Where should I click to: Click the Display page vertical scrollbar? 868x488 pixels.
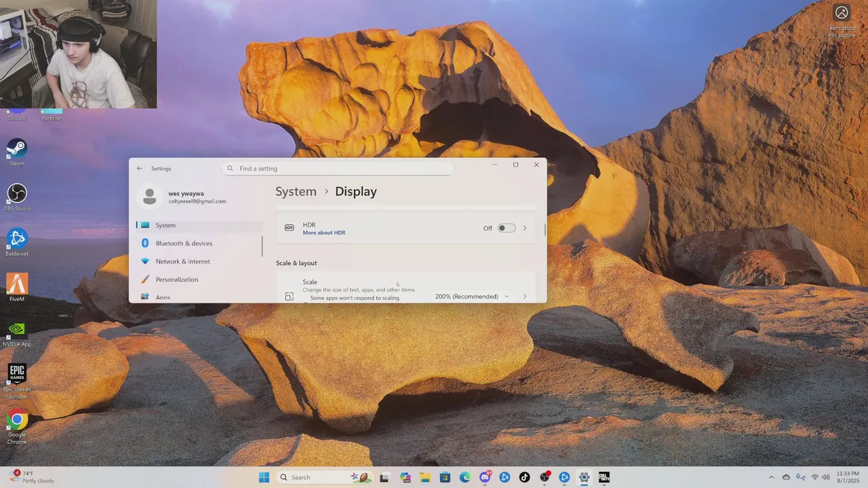pyautogui.click(x=545, y=230)
